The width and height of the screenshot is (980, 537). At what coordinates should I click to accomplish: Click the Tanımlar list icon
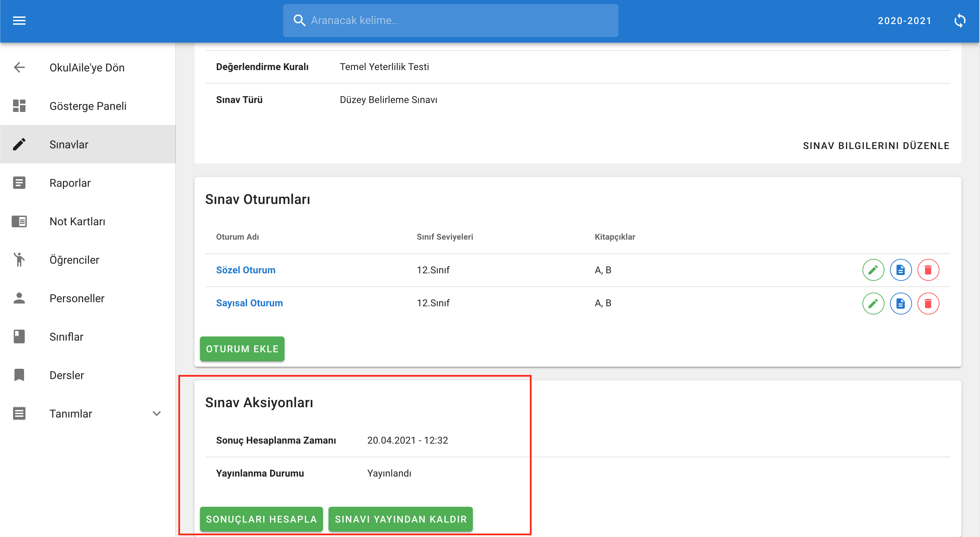(x=19, y=413)
